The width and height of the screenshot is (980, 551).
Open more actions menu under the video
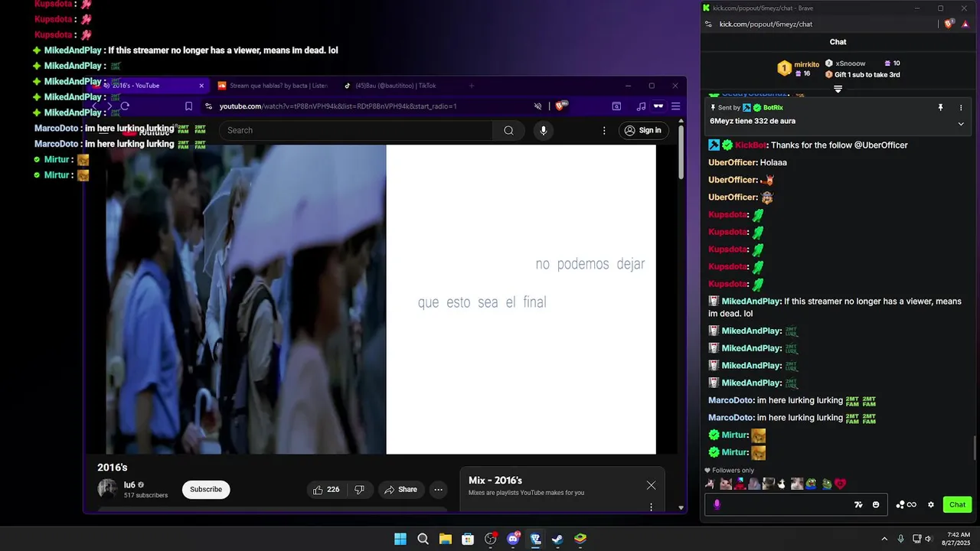[x=438, y=490]
